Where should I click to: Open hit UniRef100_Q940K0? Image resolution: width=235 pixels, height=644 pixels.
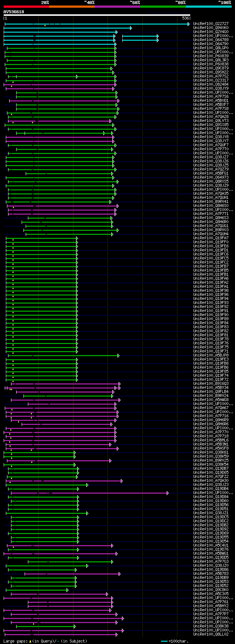click(211, 28)
